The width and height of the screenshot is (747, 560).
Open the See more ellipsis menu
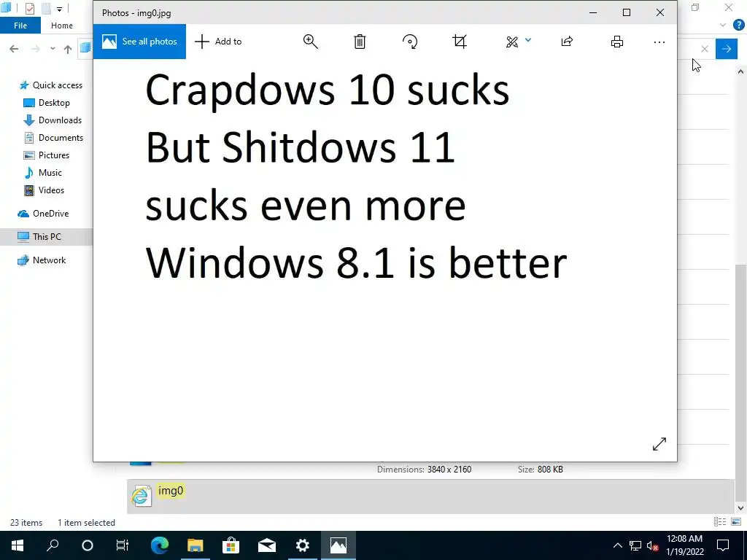coord(659,42)
